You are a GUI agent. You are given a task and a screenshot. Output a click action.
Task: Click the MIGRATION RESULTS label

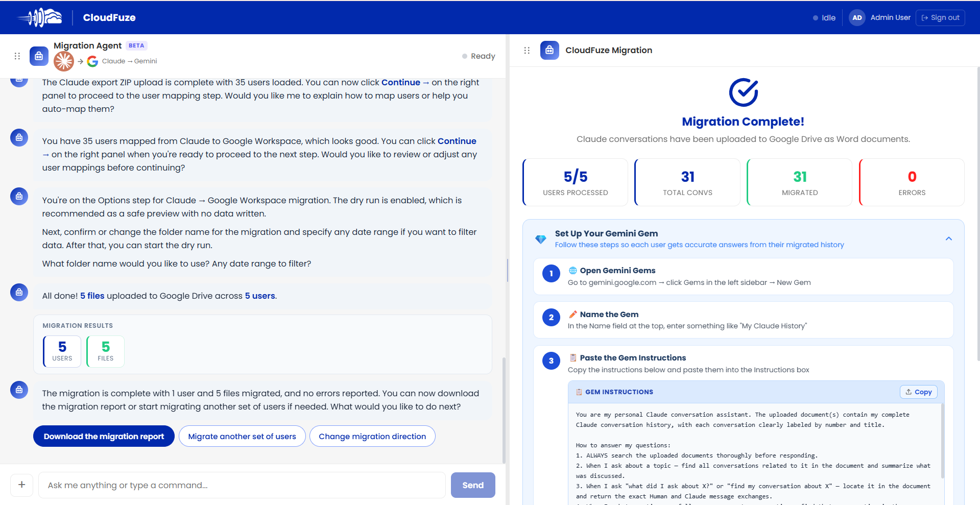click(x=78, y=326)
